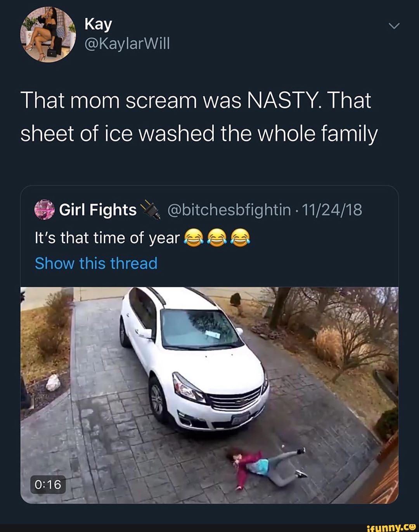Open the @bitchesbfightin handle
419x532 pixels.
pyautogui.click(x=229, y=210)
